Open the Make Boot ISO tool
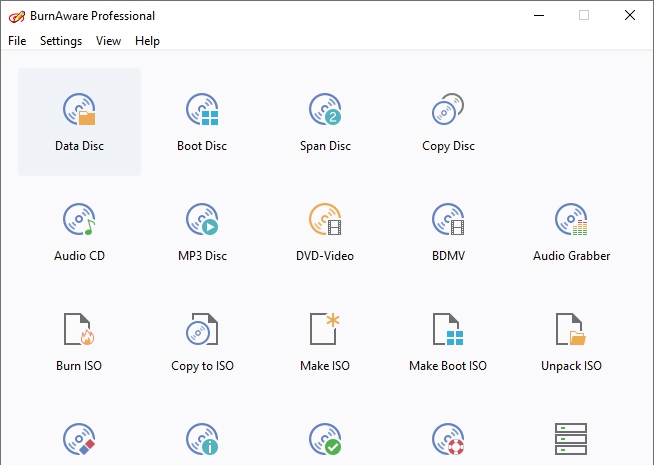The width and height of the screenshot is (654, 465). tap(448, 342)
